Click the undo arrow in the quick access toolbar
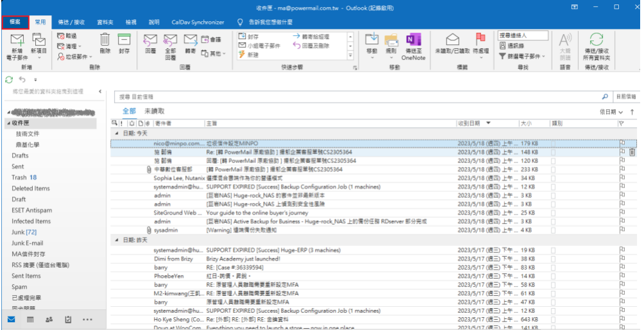Viewport: 644px width, 330px height. [22, 80]
